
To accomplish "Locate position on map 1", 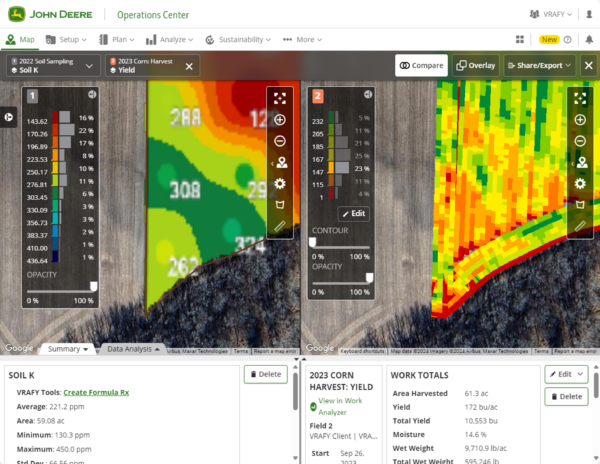I will tap(282, 163).
